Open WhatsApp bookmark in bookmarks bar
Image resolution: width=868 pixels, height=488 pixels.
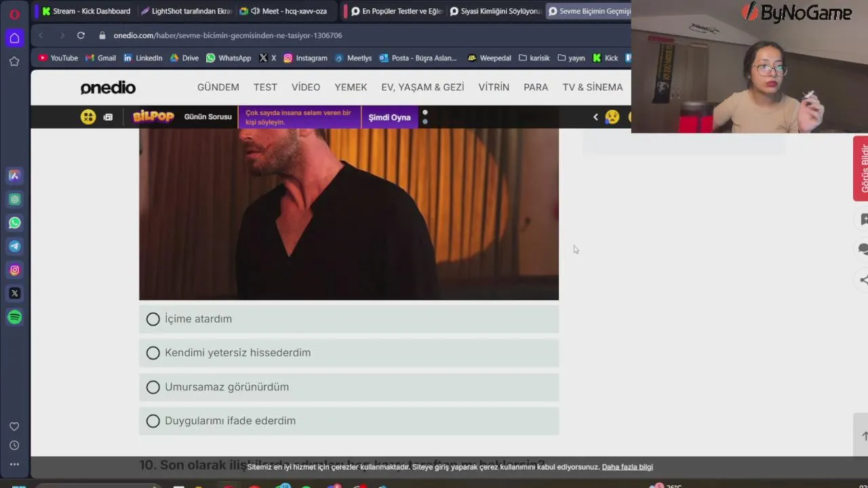point(229,58)
